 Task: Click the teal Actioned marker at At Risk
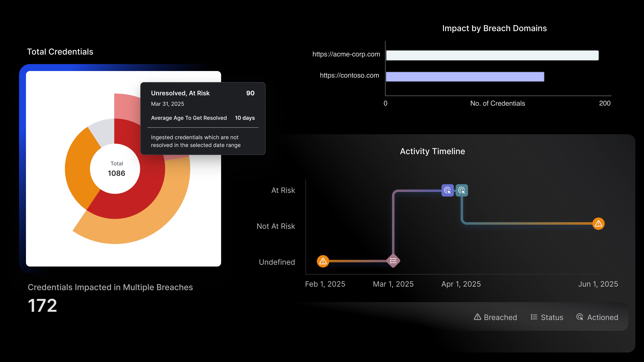coord(462,191)
